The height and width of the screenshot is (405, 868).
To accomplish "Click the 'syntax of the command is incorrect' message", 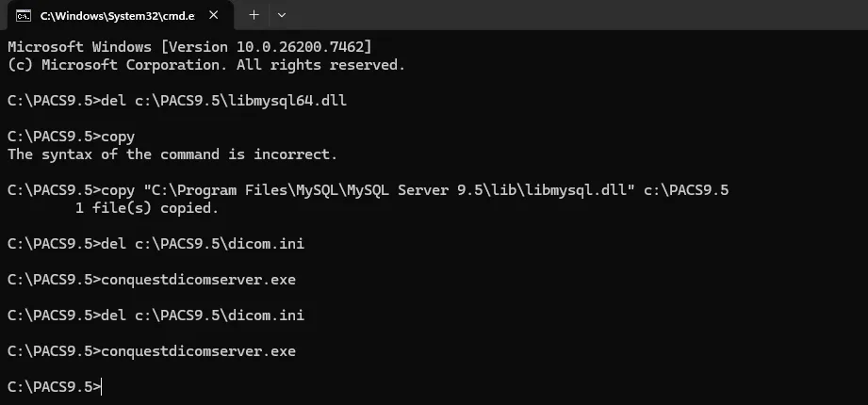I will (172, 154).
